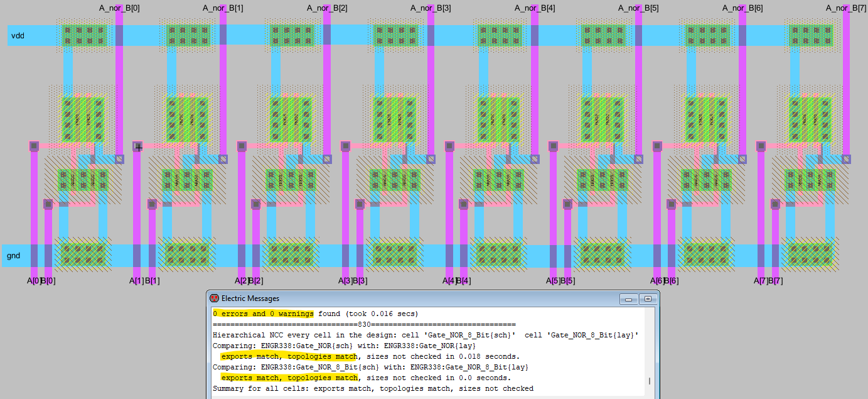Select the pin marked with crosshair cursor
The image size is (868, 399).
click(138, 146)
